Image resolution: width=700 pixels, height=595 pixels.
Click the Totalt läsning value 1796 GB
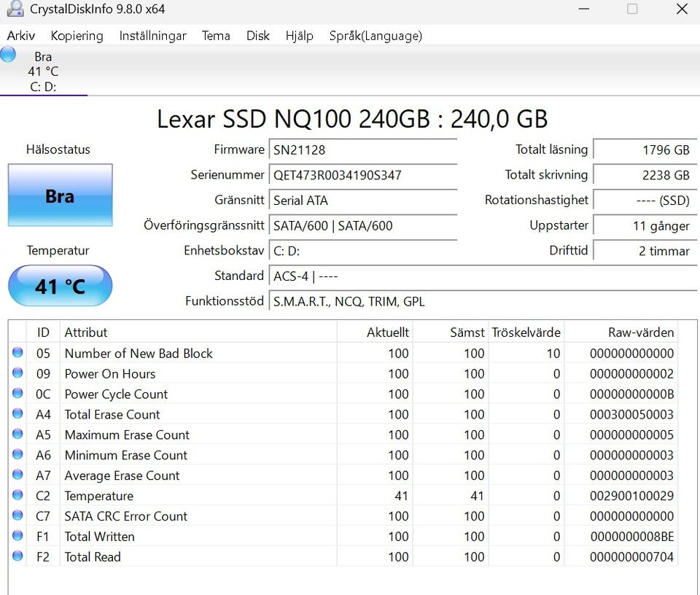[x=645, y=149]
